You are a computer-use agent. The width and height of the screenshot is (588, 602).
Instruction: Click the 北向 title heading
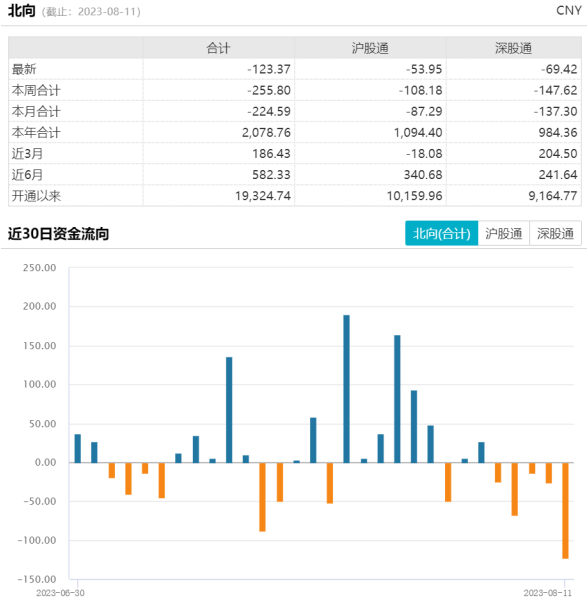click(21, 11)
